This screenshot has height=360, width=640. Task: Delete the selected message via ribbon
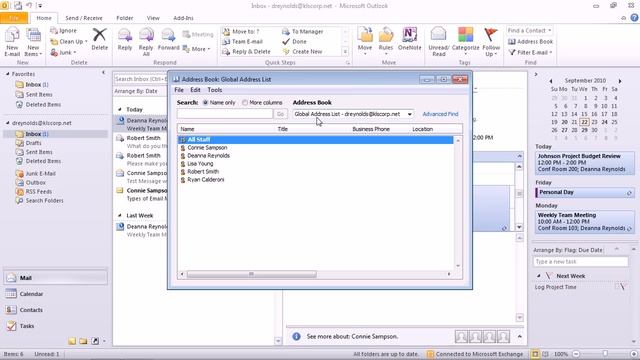(x=99, y=40)
